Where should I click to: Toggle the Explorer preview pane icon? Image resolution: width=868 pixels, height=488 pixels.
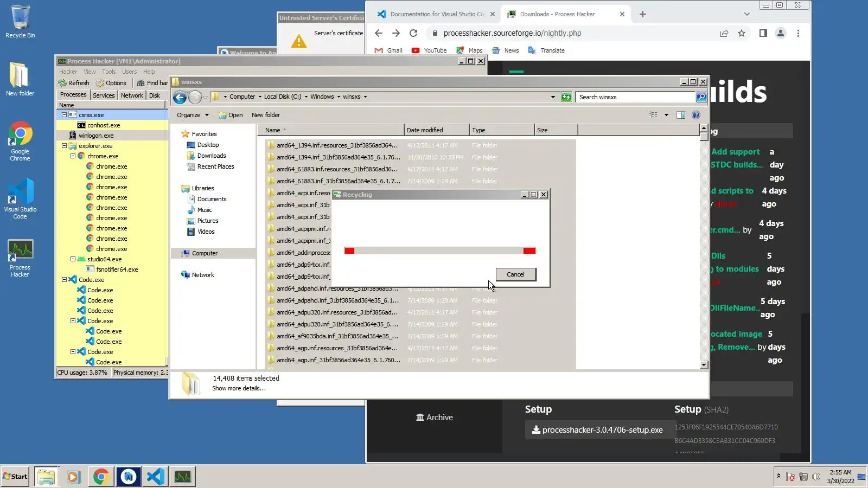(681, 115)
